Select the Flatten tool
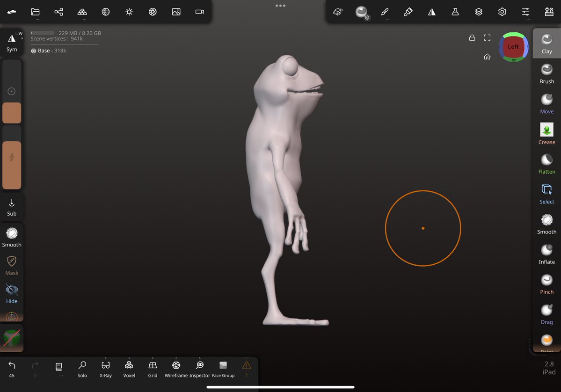Screen dimensions: 561x392 pos(546,164)
